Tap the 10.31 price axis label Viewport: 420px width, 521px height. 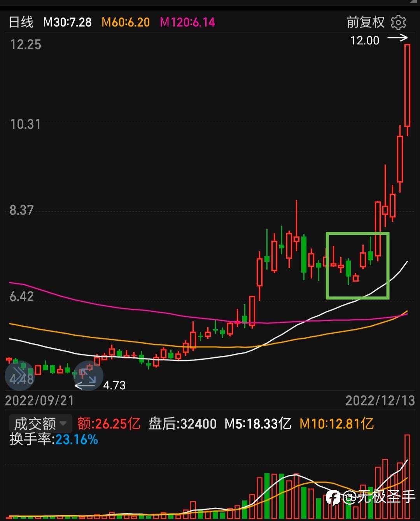pos(25,124)
